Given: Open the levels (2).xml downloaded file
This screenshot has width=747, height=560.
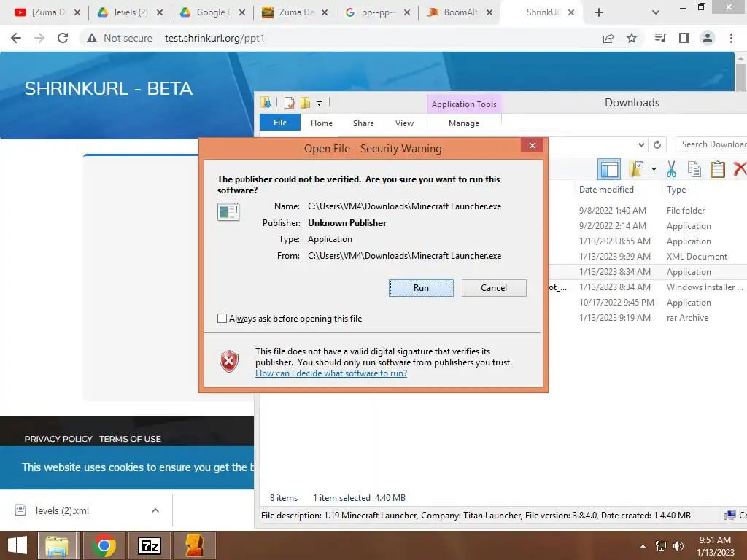Looking at the screenshot, I should (62, 510).
